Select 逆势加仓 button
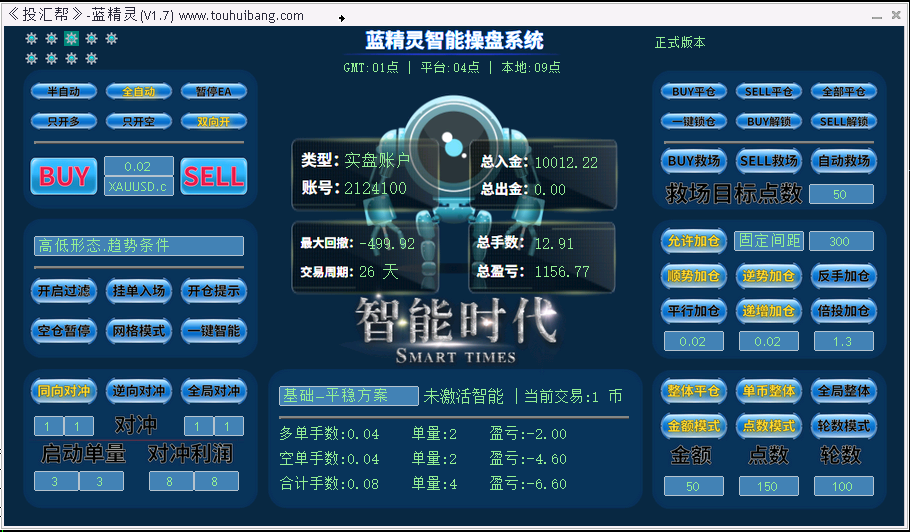This screenshot has height=532, width=910. [768, 276]
